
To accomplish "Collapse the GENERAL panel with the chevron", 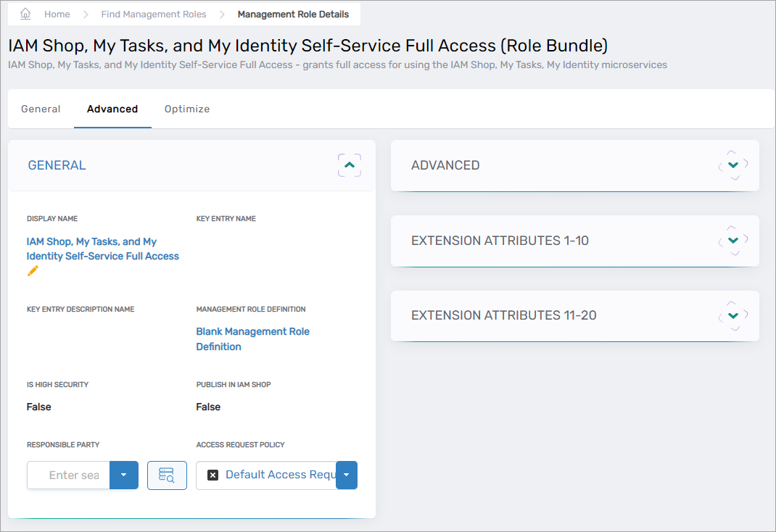I will (349, 165).
